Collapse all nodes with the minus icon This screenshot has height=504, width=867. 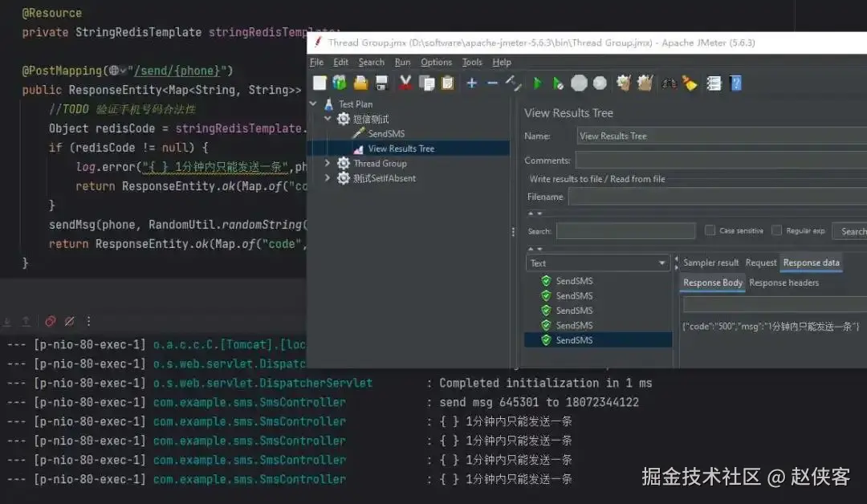(x=492, y=83)
